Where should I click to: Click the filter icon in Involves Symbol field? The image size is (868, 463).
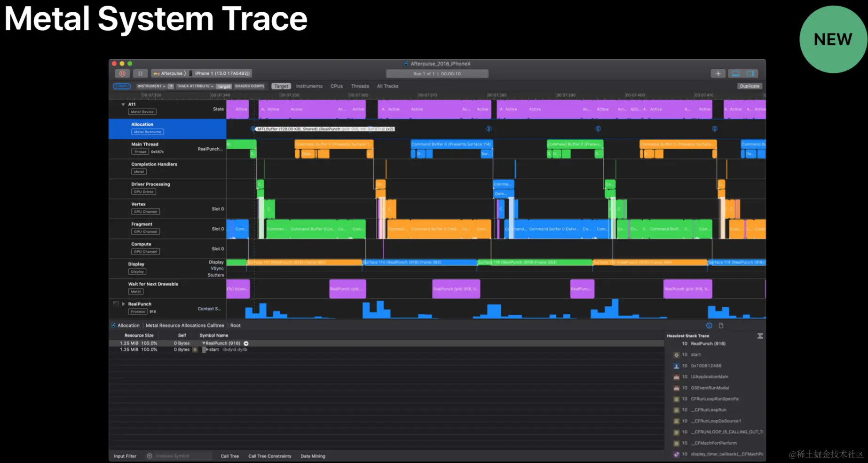[x=150, y=456]
